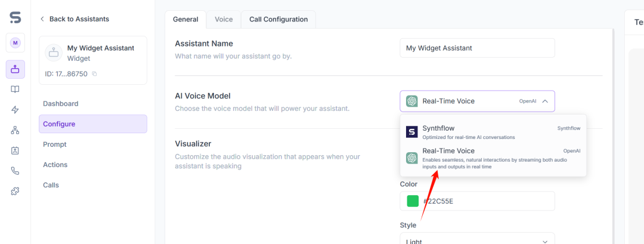
Task: Choose the Real-Time Voice OpenAI option
Action: coord(493,158)
